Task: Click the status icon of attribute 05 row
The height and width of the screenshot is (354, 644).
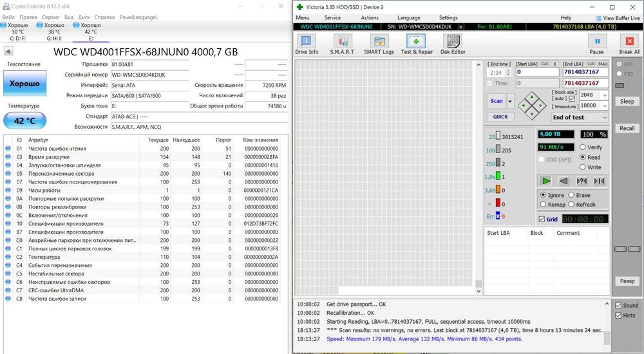Action: point(8,173)
